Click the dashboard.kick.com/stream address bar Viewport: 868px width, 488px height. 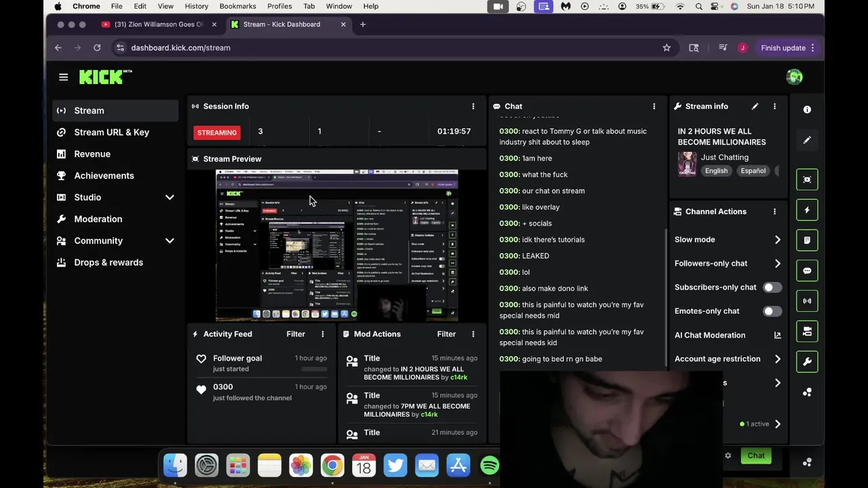(387, 48)
